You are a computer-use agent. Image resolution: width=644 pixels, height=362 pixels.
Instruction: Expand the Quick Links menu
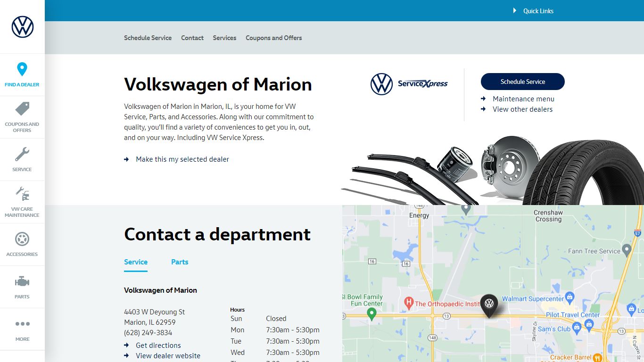533,11
